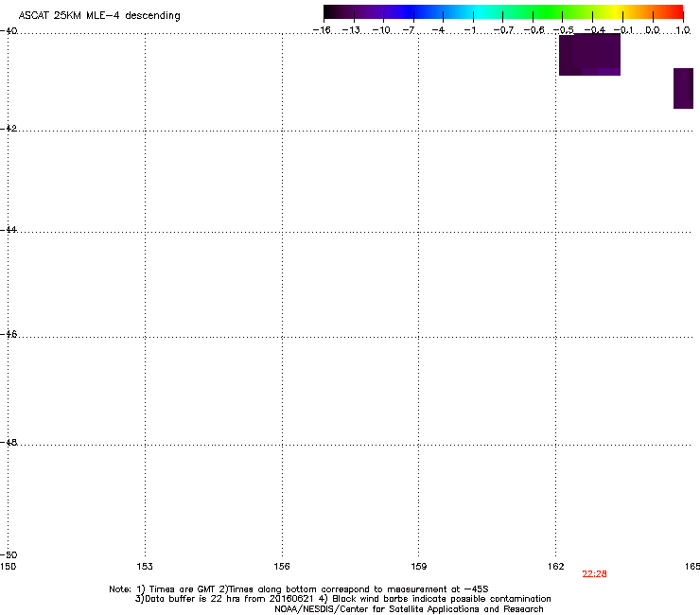The image size is (700, 615).
Task: Click the colorbar label -0.7
Action: (503, 30)
